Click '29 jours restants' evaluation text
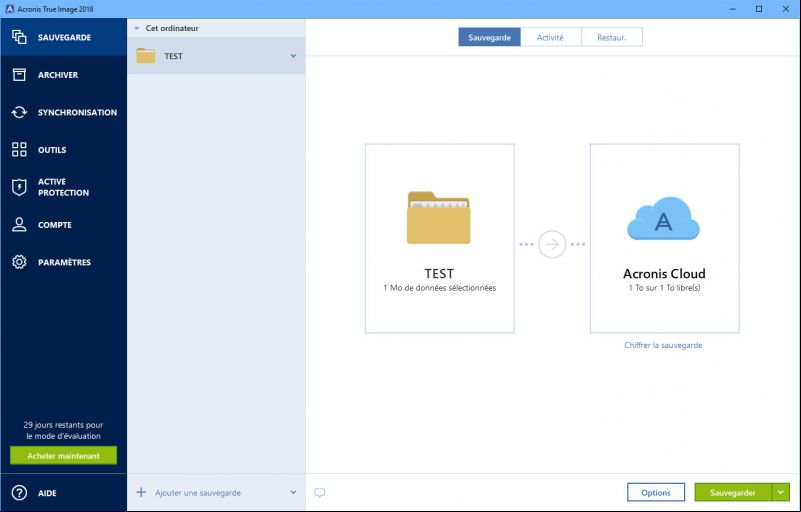The width and height of the screenshot is (801, 512). (63, 430)
